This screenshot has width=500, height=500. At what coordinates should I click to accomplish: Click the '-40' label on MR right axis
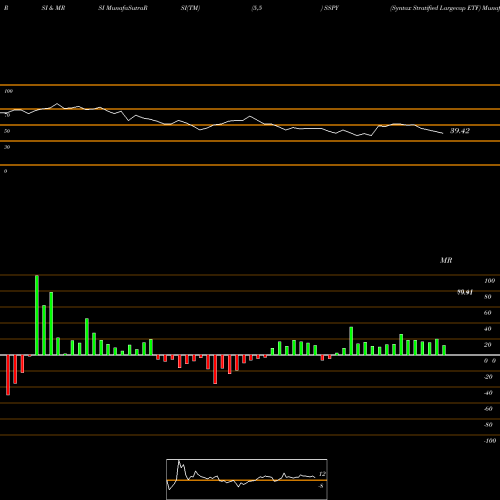pos(488,393)
